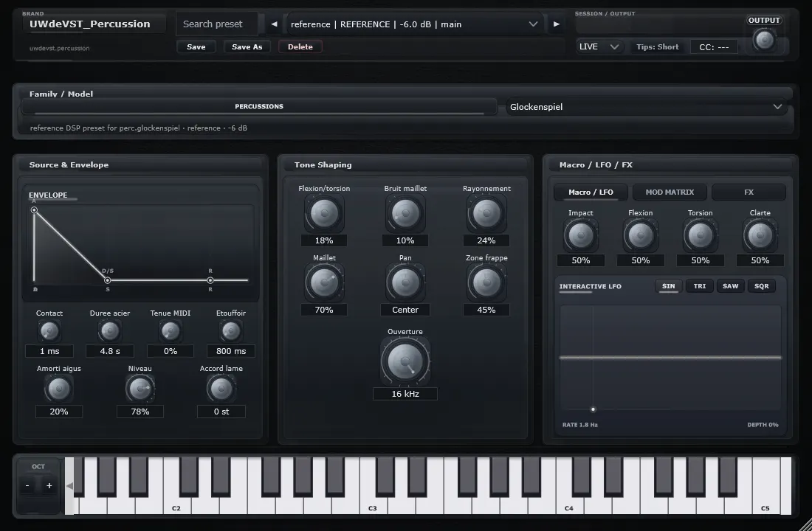Click the Flexion/torsion knob

pos(324,213)
